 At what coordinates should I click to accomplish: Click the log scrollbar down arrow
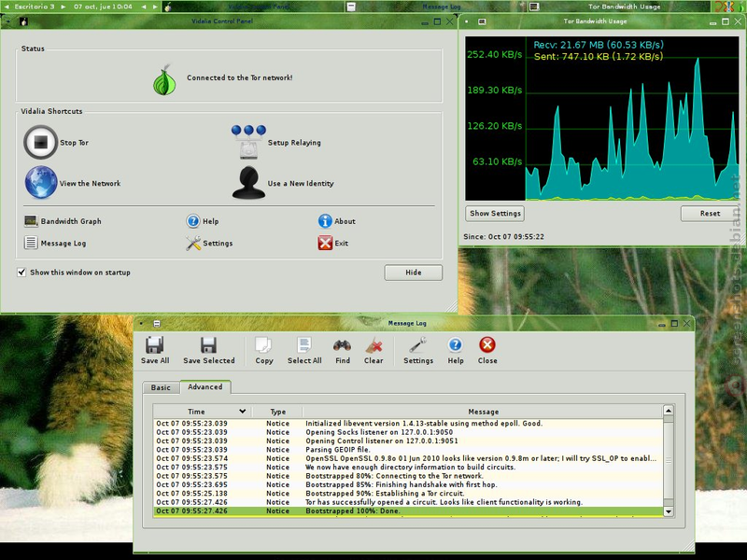point(669,511)
